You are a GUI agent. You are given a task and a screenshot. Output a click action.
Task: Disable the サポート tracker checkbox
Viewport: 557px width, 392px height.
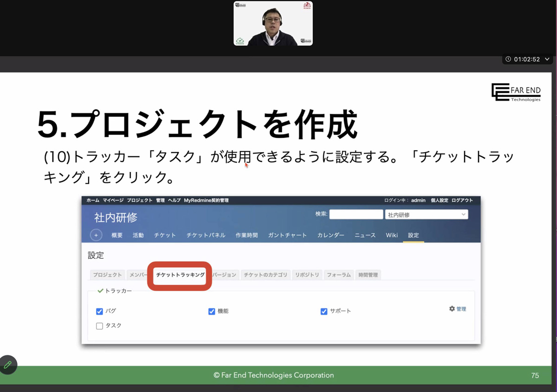324,311
